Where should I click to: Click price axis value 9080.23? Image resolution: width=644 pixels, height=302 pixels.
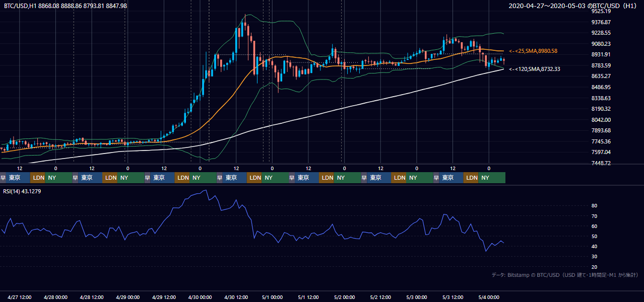coord(601,44)
